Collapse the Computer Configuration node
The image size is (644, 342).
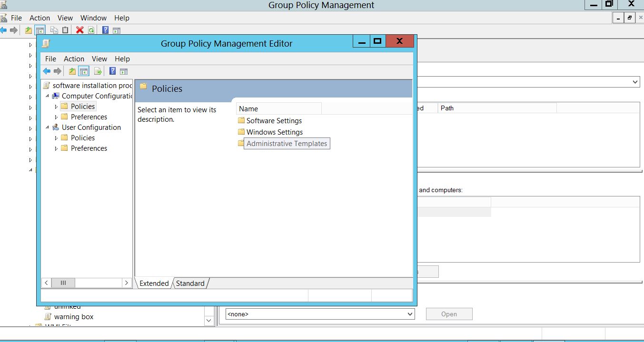pos(48,96)
